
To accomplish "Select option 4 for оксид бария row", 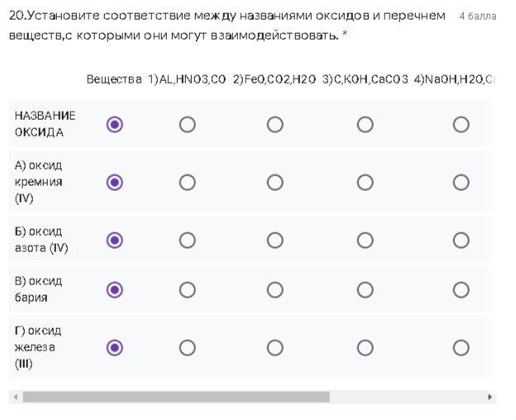I will click(461, 289).
